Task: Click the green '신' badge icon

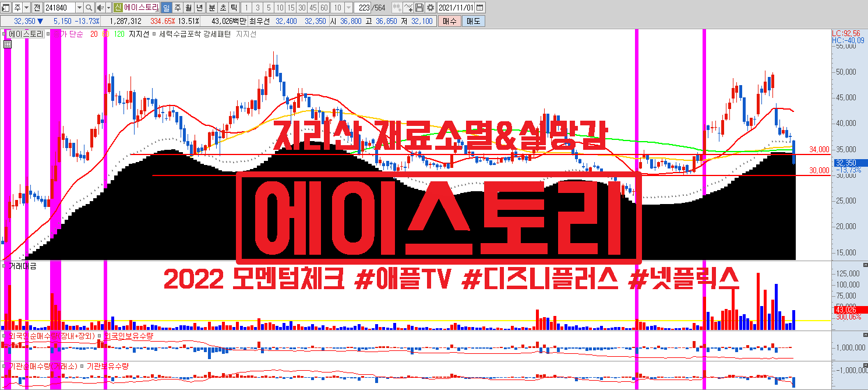Action: click(118, 8)
